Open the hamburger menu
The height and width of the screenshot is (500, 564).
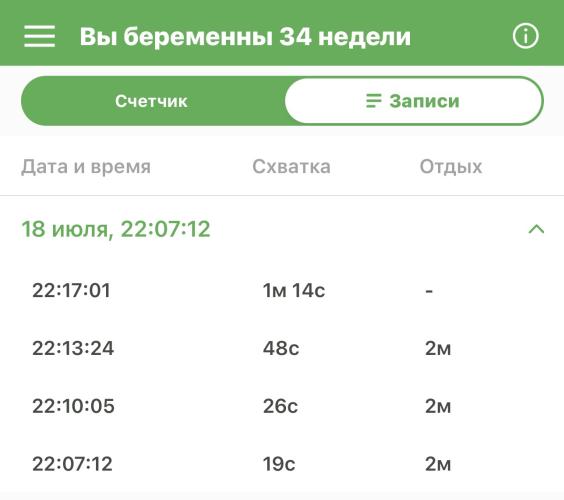coord(40,36)
